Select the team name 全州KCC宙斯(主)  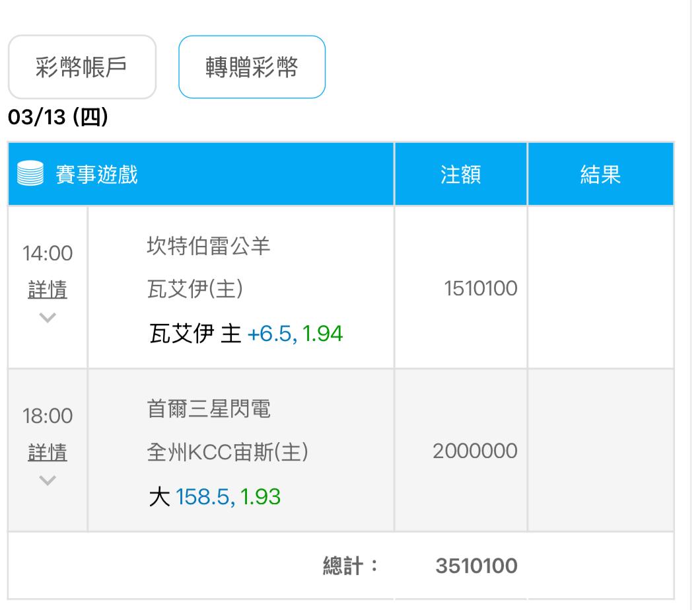click(x=228, y=452)
